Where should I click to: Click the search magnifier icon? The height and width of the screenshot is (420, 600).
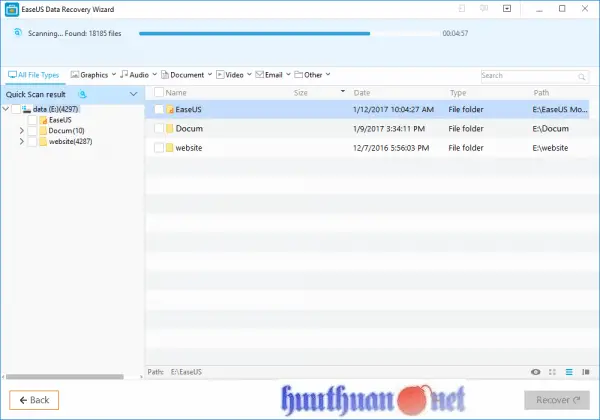(582, 77)
